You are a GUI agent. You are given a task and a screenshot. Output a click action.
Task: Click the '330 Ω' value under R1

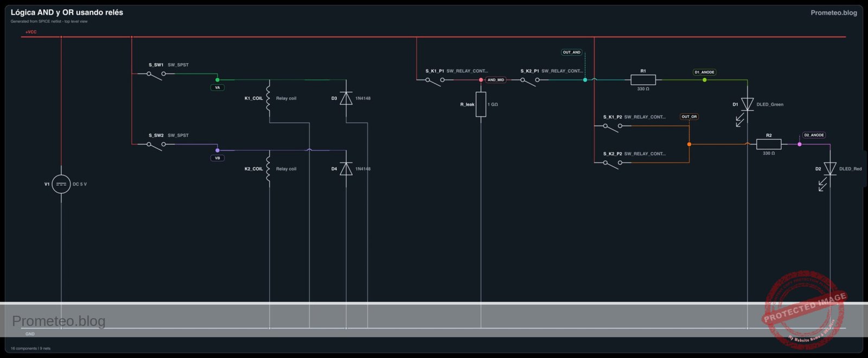pyautogui.click(x=643, y=89)
